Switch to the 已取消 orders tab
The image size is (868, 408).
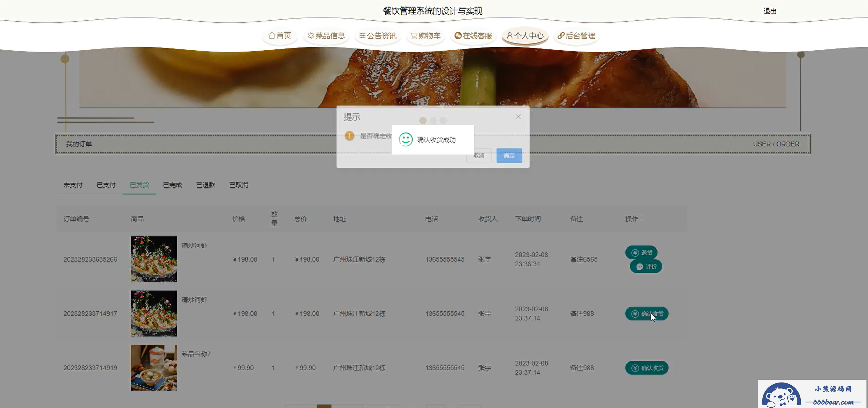[239, 185]
